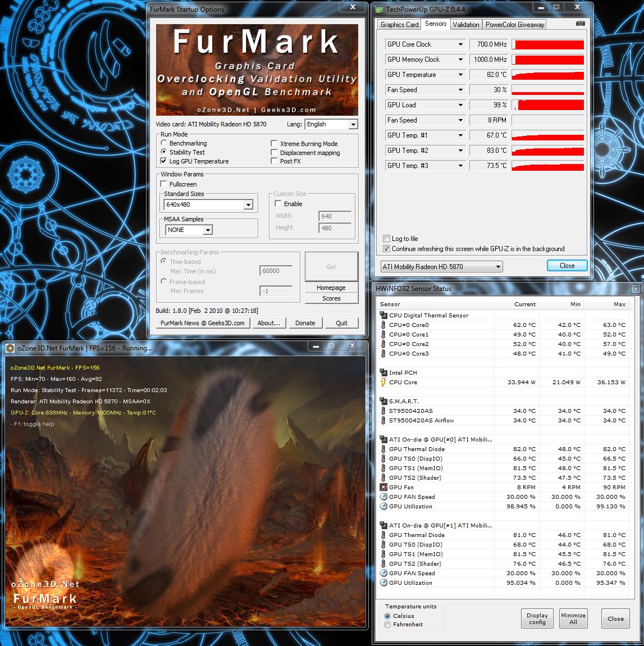644x646 pixels.
Task: Open the MSAA Samples dropdown
Action: pyautogui.click(x=189, y=230)
